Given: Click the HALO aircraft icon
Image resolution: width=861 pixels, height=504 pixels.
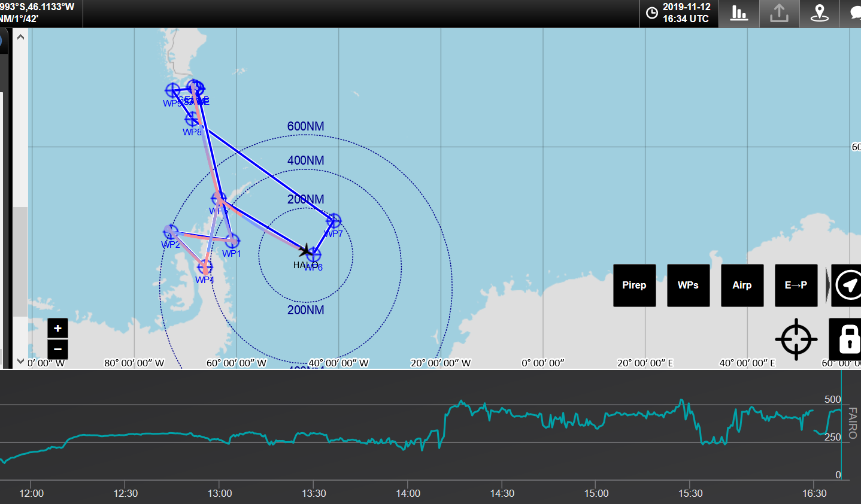Looking at the screenshot, I should [305, 250].
